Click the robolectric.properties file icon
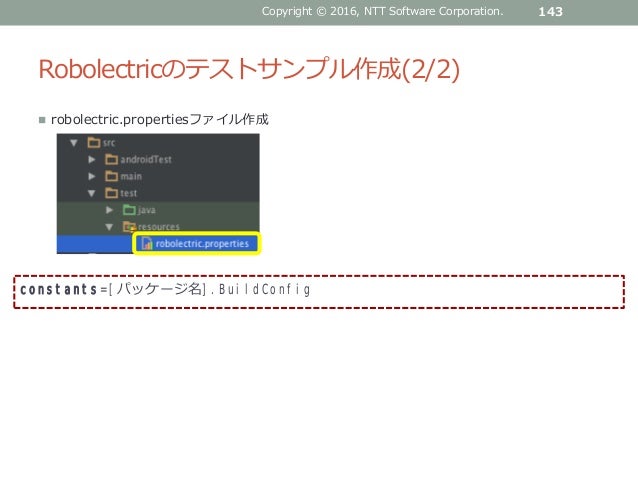The width and height of the screenshot is (638, 479). tap(146, 243)
